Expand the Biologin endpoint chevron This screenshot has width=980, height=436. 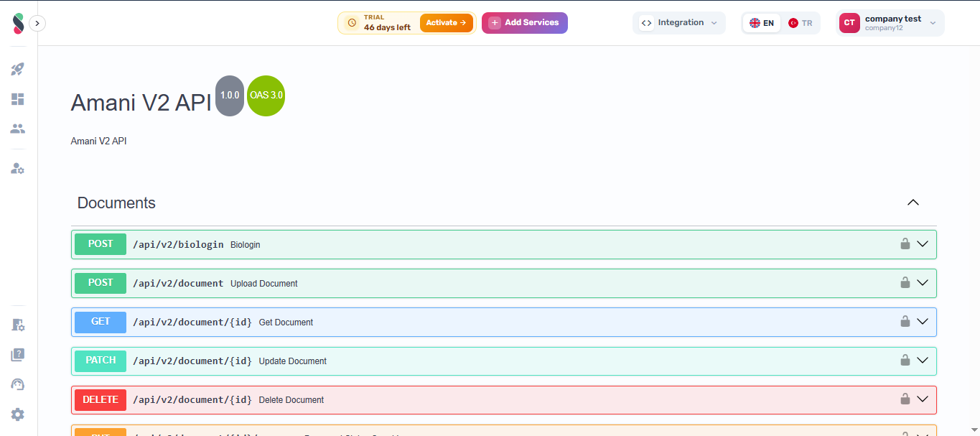click(x=923, y=244)
